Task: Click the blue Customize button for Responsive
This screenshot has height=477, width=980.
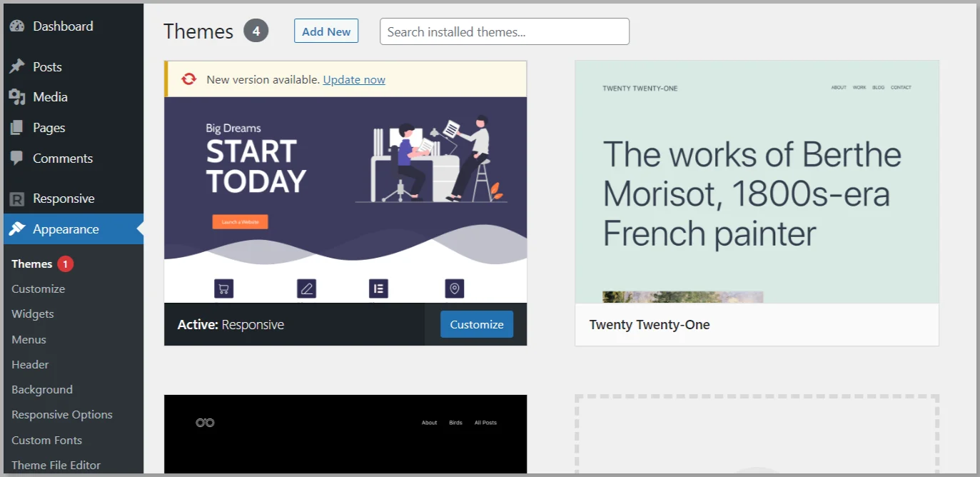Action: (477, 324)
